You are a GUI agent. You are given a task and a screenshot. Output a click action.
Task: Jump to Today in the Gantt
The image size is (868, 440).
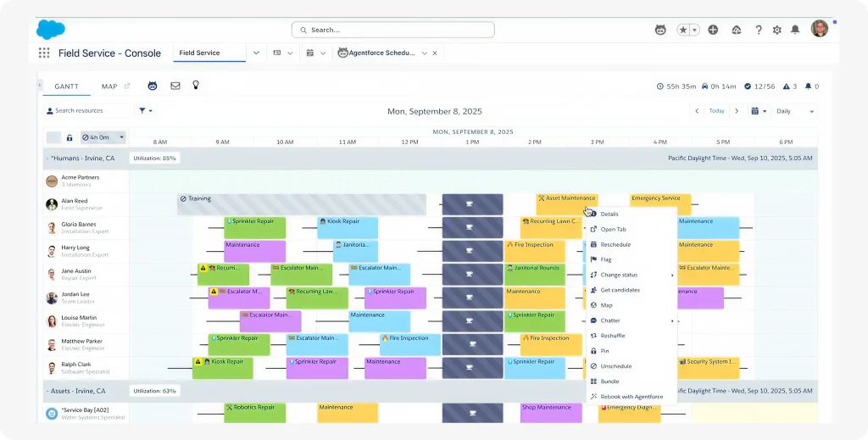pyautogui.click(x=717, y=111)
